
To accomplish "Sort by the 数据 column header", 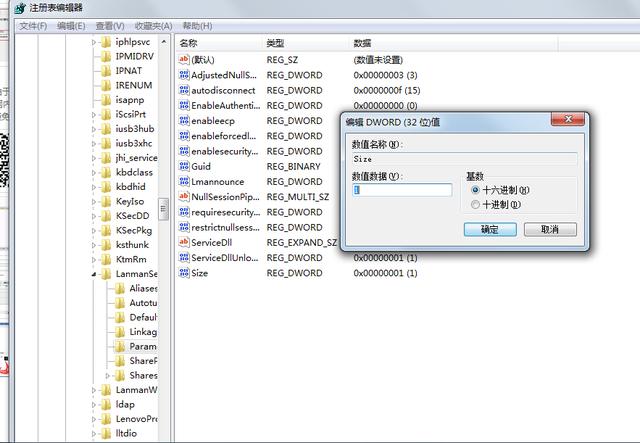I will [454, 43].
